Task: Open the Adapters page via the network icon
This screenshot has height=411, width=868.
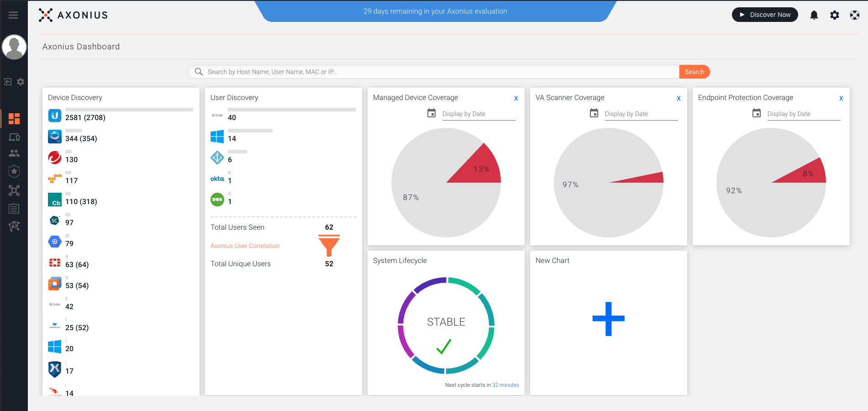Action: coord(14,190)
